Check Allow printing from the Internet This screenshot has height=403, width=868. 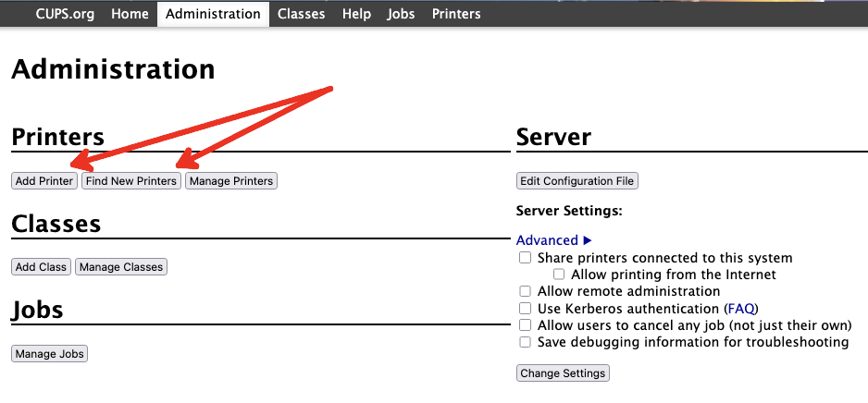click(x=559, y=275)
